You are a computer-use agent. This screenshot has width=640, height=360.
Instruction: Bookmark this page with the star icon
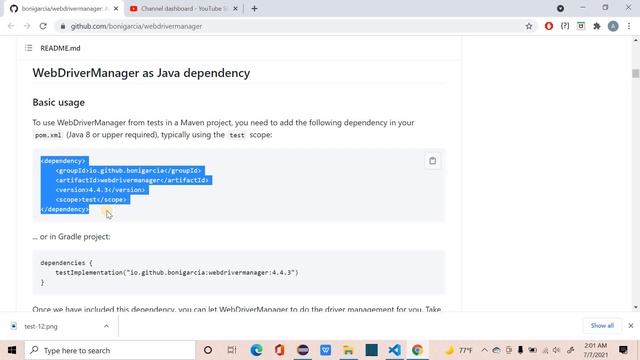click(x=529, y=26)
